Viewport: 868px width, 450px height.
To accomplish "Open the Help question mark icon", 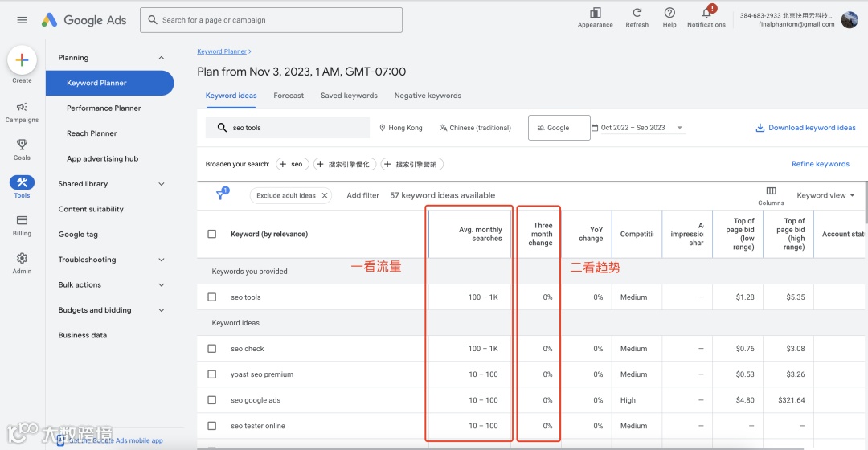I will pos(669,13).
